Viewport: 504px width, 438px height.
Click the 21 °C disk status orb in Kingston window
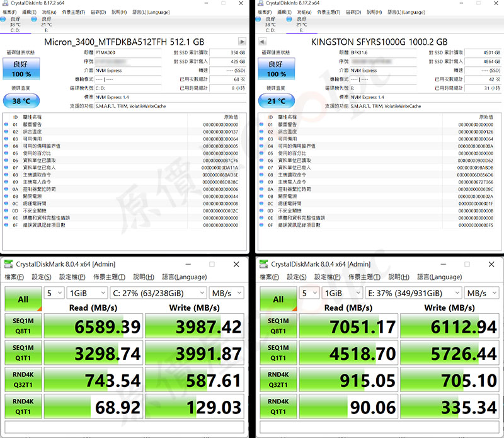(x=289, y=20)
